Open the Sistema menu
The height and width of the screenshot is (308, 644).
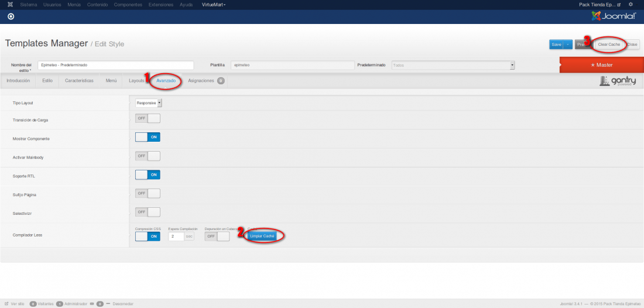tap(29, 5)
